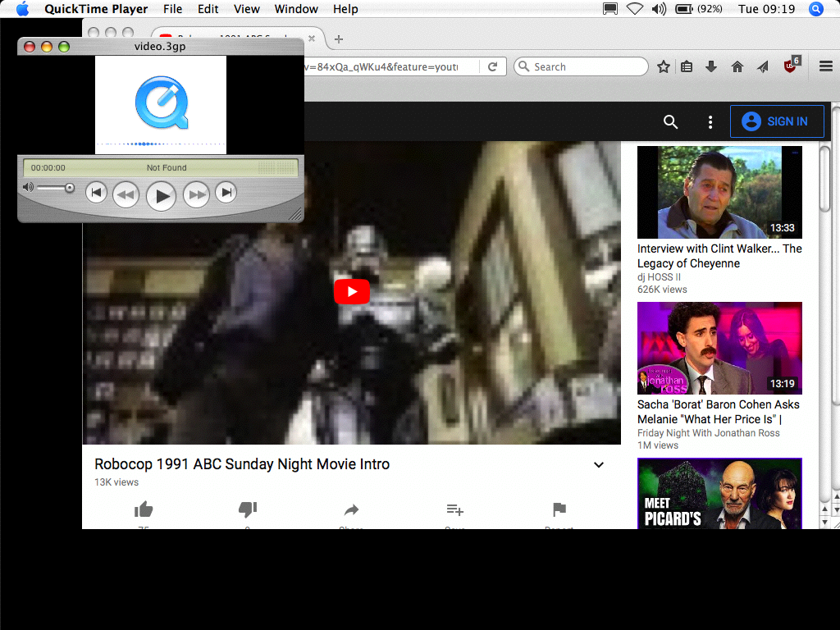Viewport: 840px width, 630px height.
Task: Click the video title Robocop 1991
Action: 242,464
